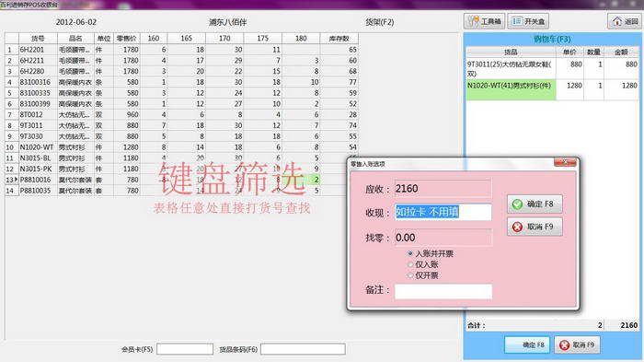The width and height of the screenshot is (644, 362).
Task: Click cart item 9T3011(25)大仿钻无跟女鞋
Action: click(510, 69)
